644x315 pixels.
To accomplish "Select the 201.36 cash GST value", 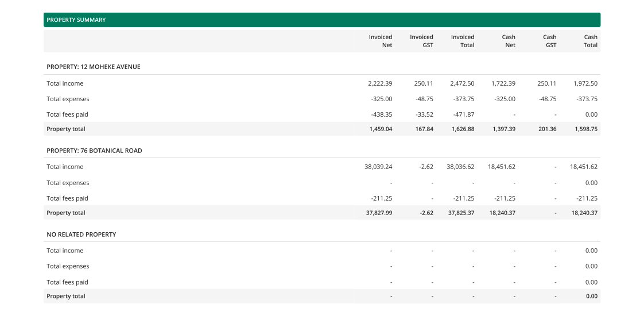I will coord(547,129).
